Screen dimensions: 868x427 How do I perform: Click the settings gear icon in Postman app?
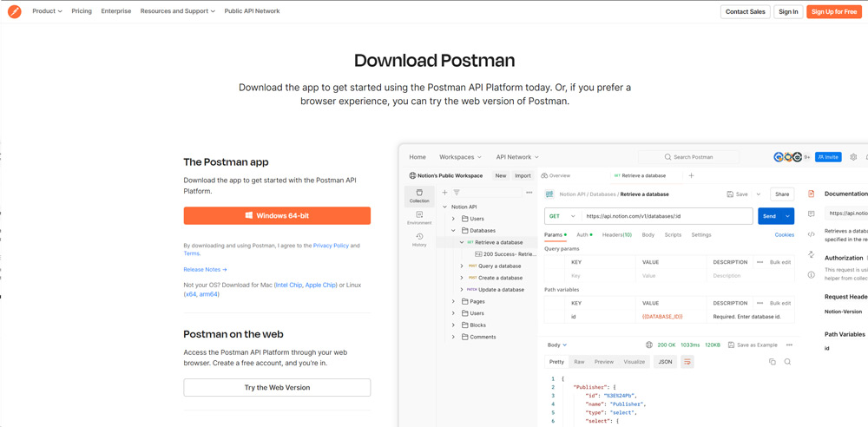[x=853, y=157]
